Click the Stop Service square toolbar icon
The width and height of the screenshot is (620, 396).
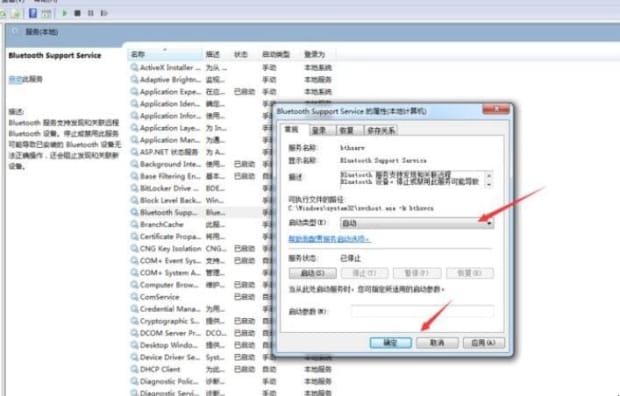click(x=78, y=13)
